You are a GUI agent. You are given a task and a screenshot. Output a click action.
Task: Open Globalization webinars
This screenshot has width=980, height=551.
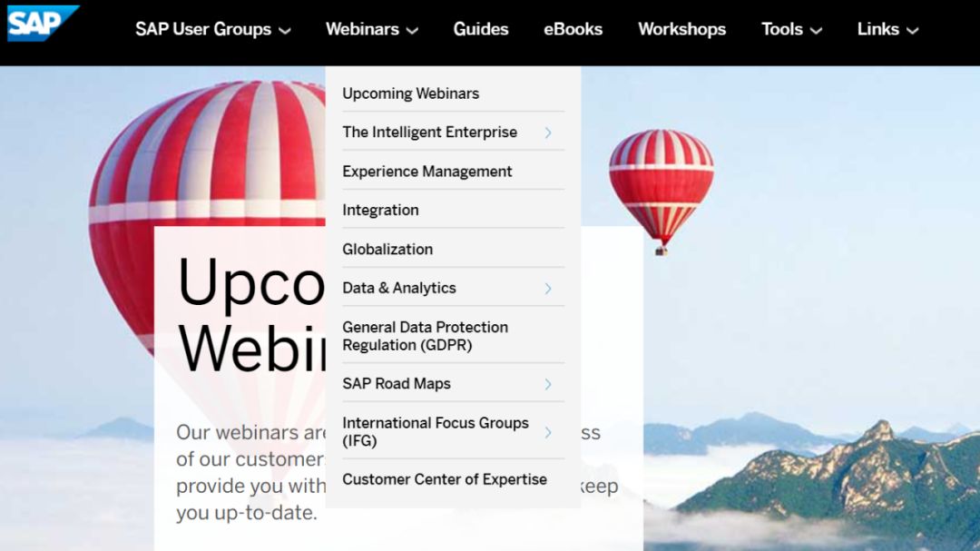click(x=387, y=250)
